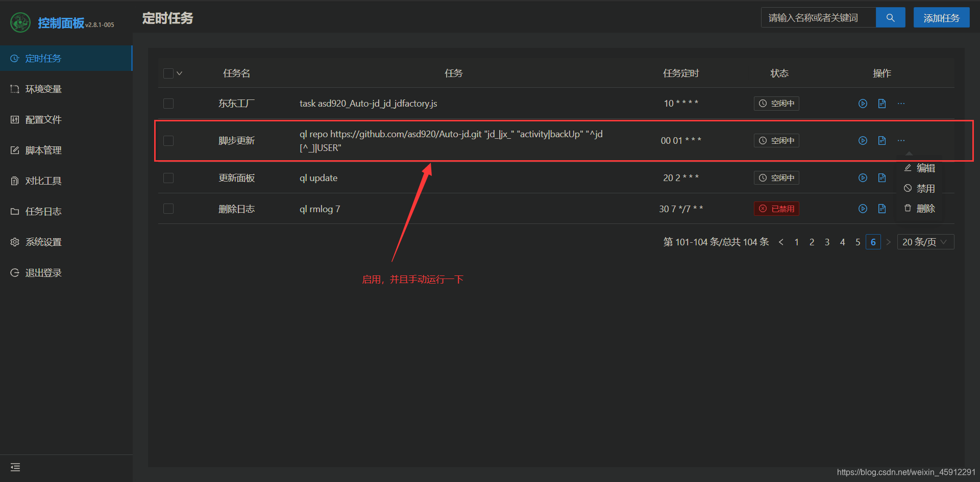Screen dimensions: 980x482
Task: Click 退出登录 to log out
Action: click(x=66, y=272)
